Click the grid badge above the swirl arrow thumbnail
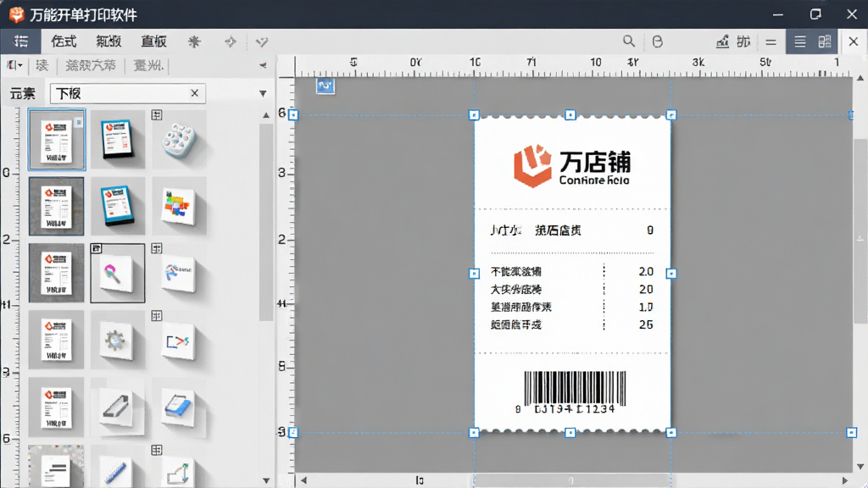Screen dimensions: 868x488 tap(157, 249)
